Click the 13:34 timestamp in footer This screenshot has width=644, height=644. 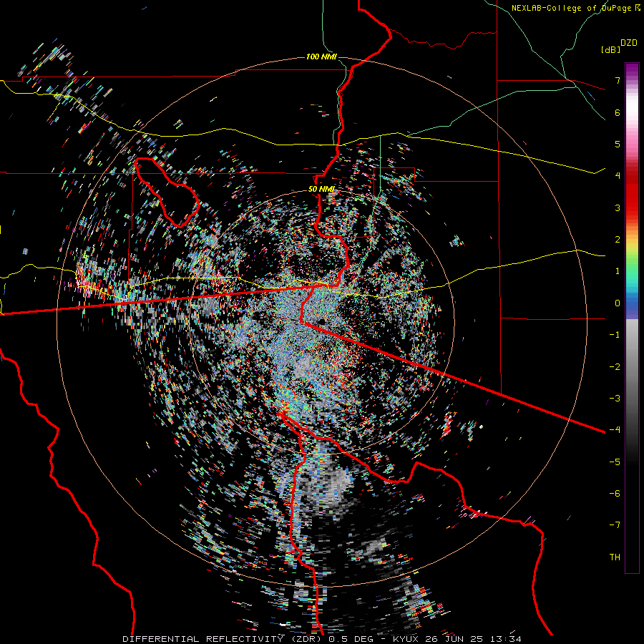pyautogui.click(x=504, y=639)
